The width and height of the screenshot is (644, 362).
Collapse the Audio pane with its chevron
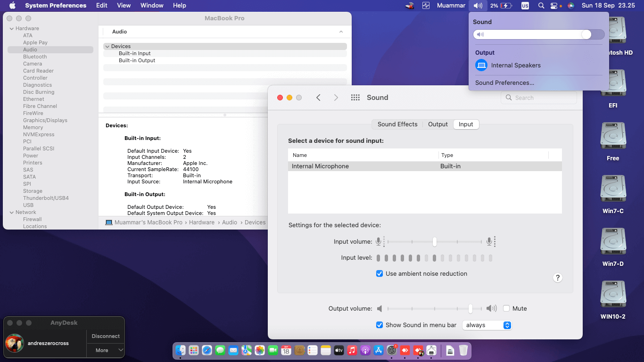point(341,32)
